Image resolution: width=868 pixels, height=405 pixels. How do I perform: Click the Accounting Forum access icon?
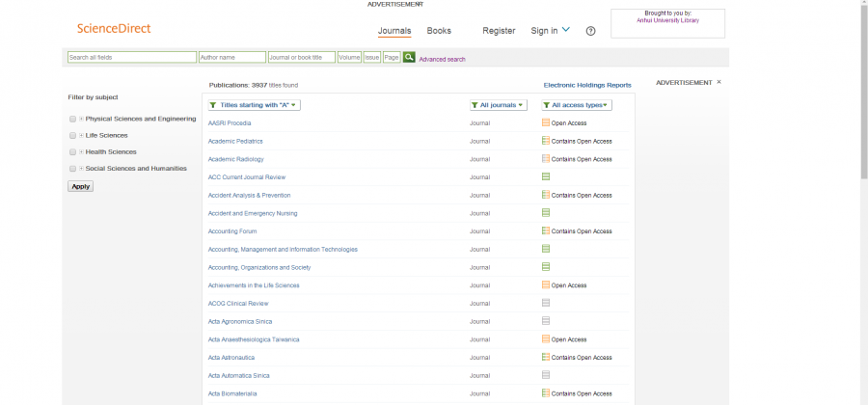coord(546,231)
